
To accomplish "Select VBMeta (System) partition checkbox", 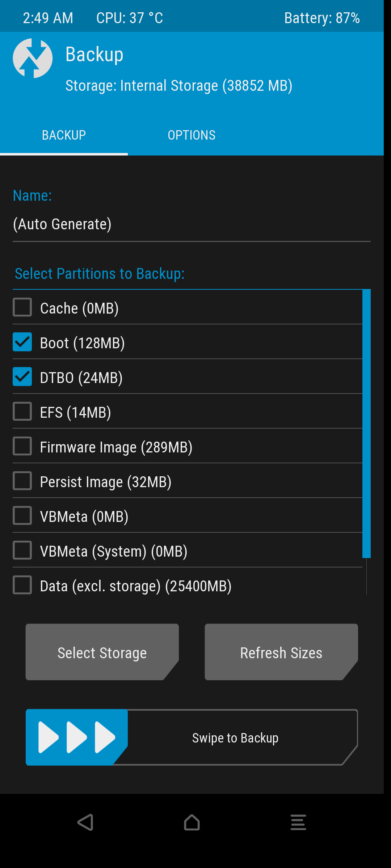I will coord(22,550).
